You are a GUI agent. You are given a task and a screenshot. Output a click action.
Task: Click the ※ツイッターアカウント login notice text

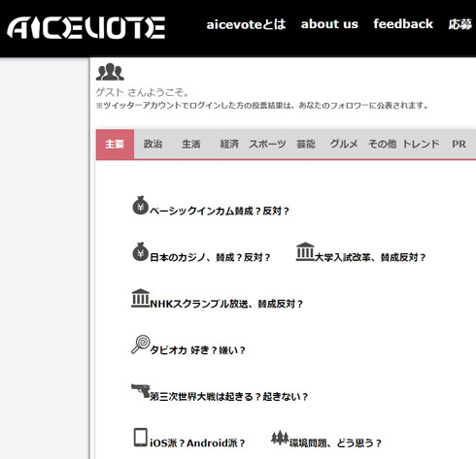pos(262,106)
